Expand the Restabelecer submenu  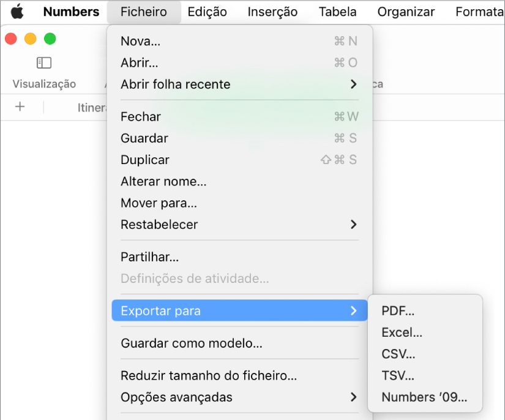tap(239, 225)
